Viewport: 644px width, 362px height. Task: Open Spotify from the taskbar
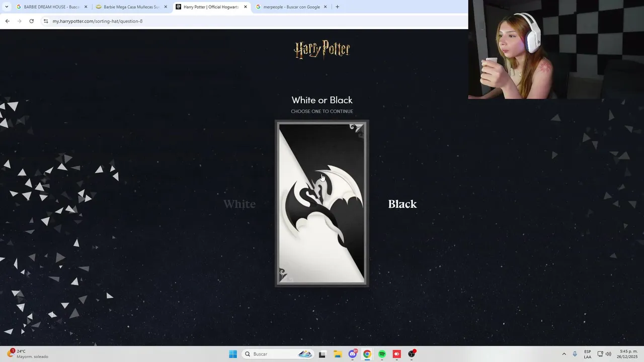(382, 354)
